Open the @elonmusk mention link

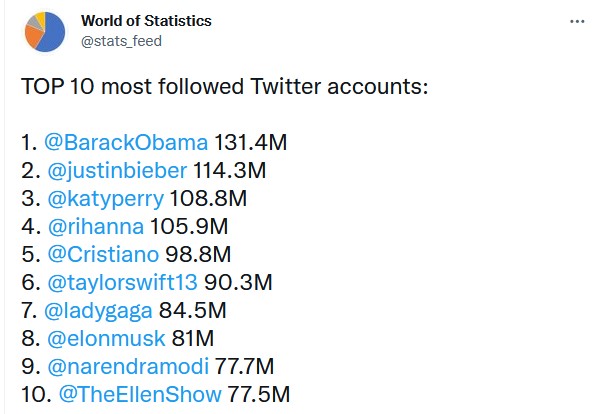(106, 339)
